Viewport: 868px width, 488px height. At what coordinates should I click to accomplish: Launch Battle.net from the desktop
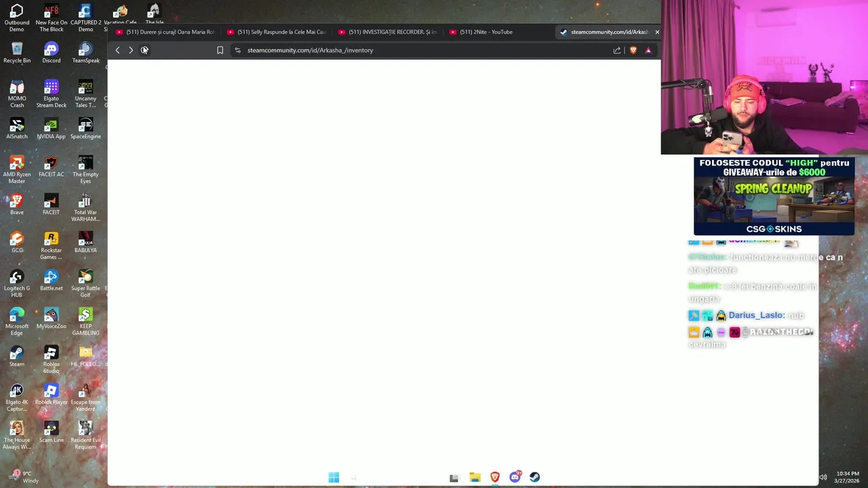(x=52, y=281)
